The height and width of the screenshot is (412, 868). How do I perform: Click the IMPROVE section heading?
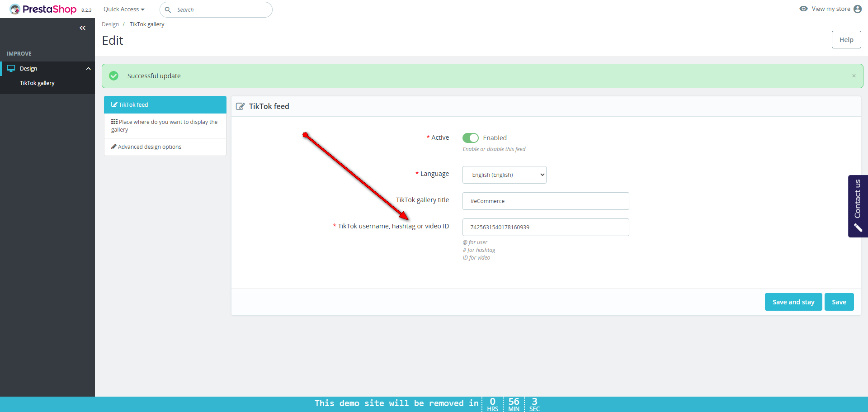point(19,54)
